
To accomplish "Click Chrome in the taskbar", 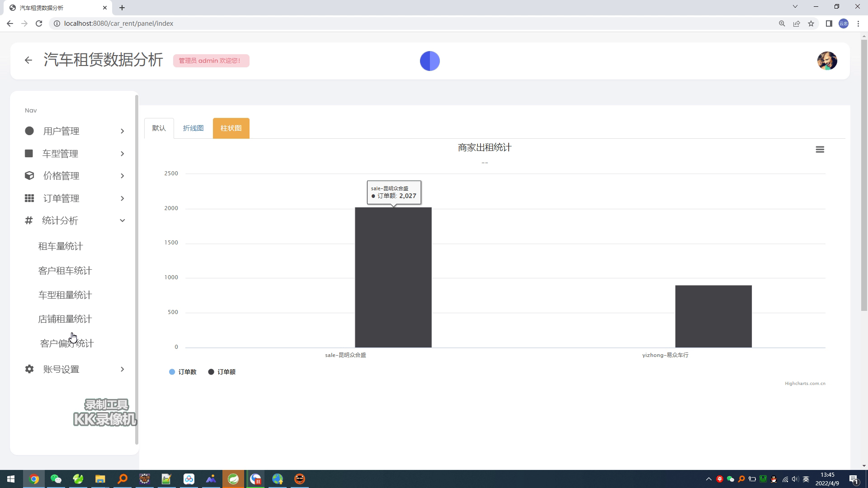I will [x=34, y=479].
